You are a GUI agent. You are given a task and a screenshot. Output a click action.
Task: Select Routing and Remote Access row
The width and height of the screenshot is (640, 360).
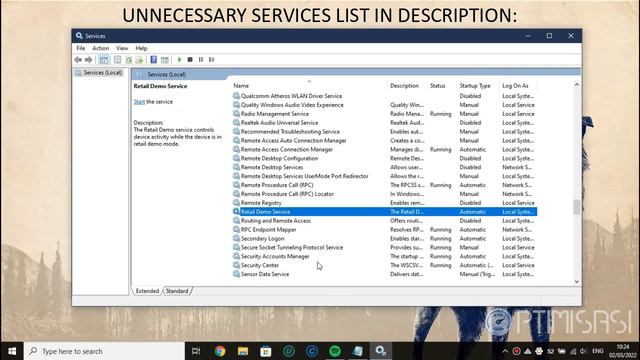384,221
